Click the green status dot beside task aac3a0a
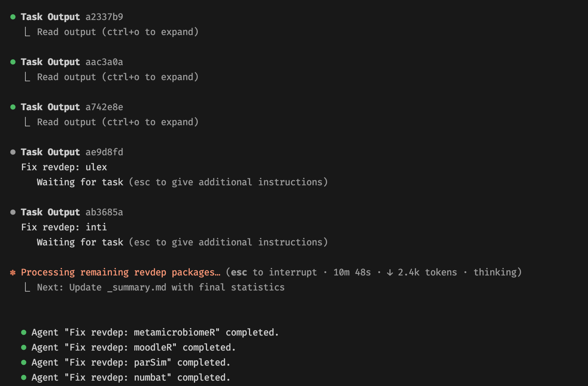Viewport: 588px width, 386px height. (x=13, y=62)
